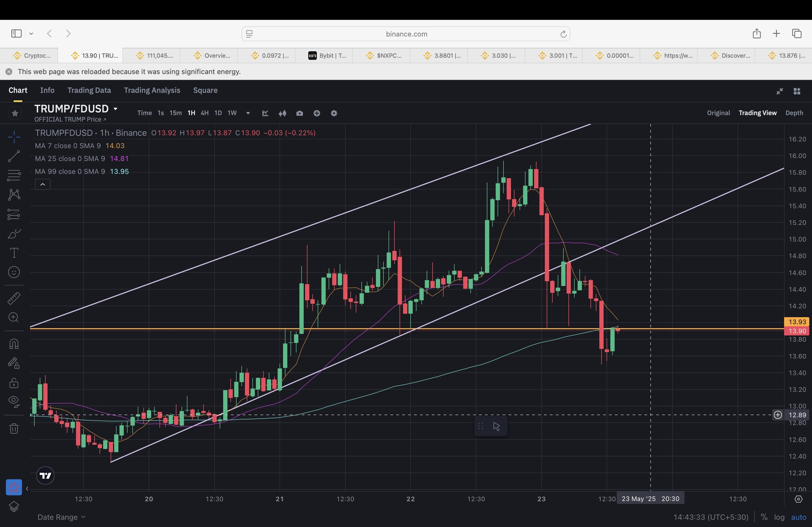Switch to Trading View chart
812x527 pixels.
coord(757,113)
